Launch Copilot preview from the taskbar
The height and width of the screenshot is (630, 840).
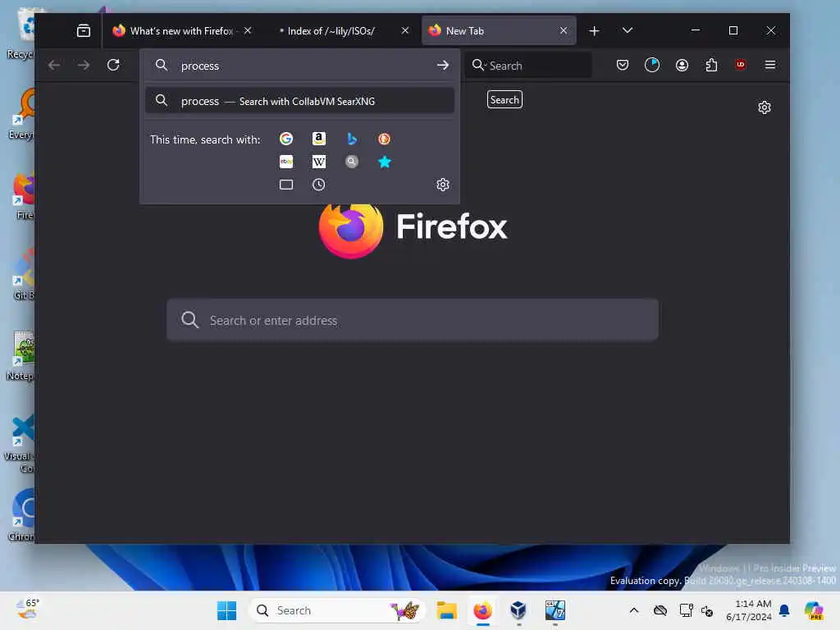[x=814, y=610]
